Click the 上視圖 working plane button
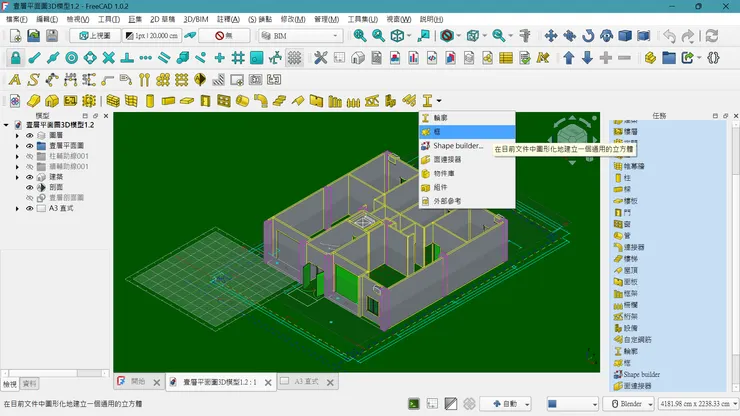The height and width of the screenshot is (416, 740). click(93, 36)
